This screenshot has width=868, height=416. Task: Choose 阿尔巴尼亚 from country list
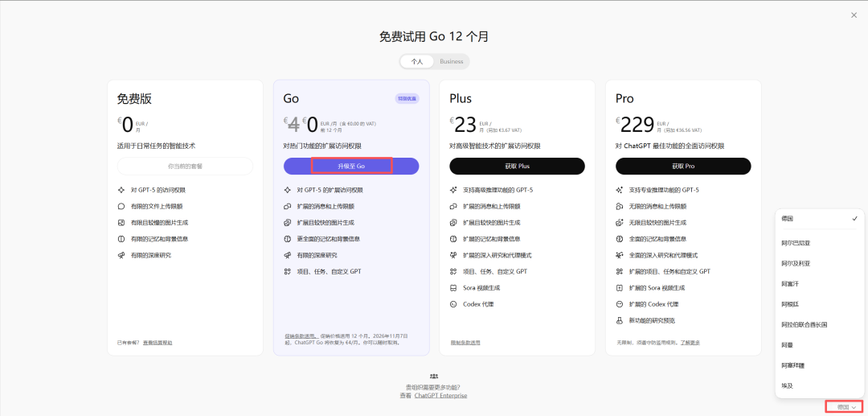[x=819, y=243]
